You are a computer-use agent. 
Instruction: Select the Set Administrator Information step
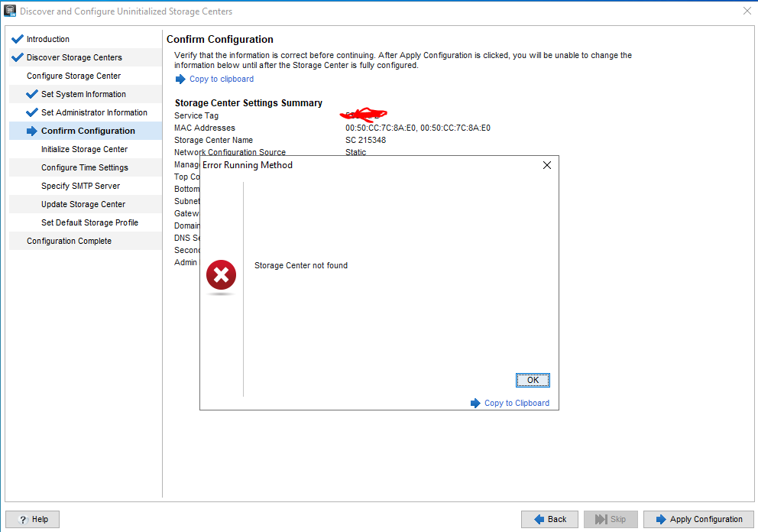[94, 112]
